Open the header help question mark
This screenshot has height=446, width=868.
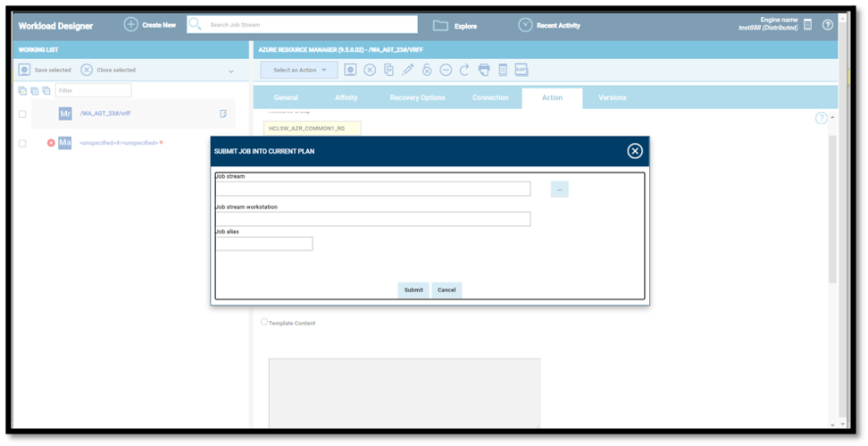point(828,25)
